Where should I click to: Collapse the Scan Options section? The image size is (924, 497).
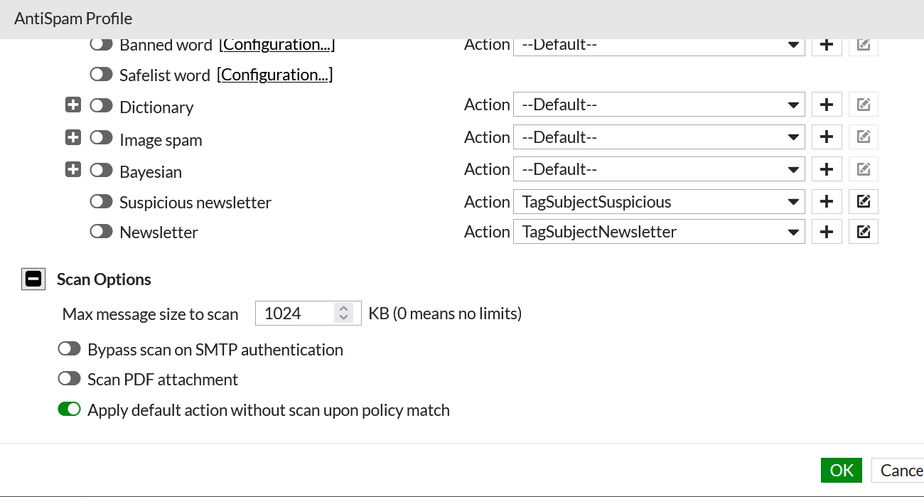33,280
